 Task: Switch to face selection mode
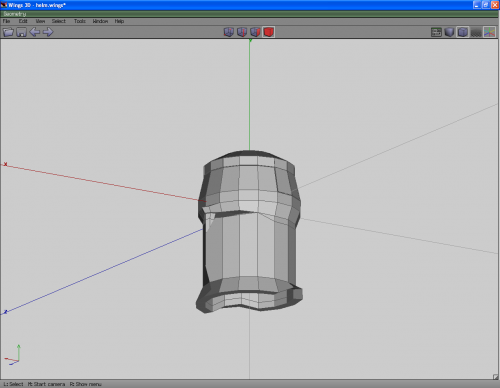click(255, 32)
